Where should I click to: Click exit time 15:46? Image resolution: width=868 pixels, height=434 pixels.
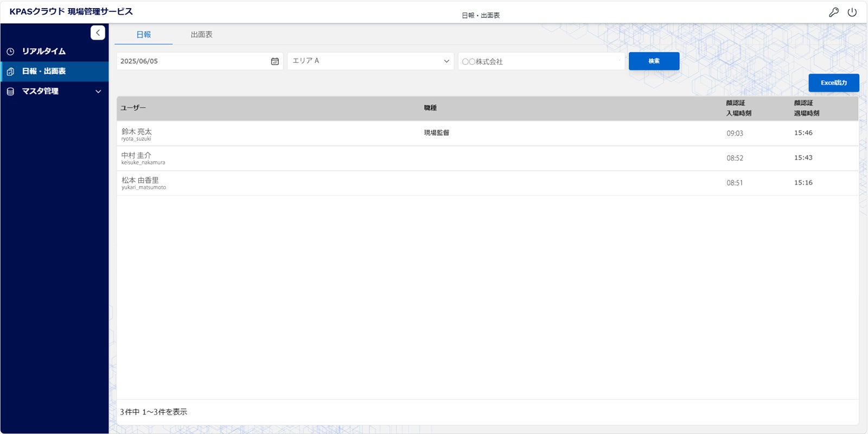[803, 133]
